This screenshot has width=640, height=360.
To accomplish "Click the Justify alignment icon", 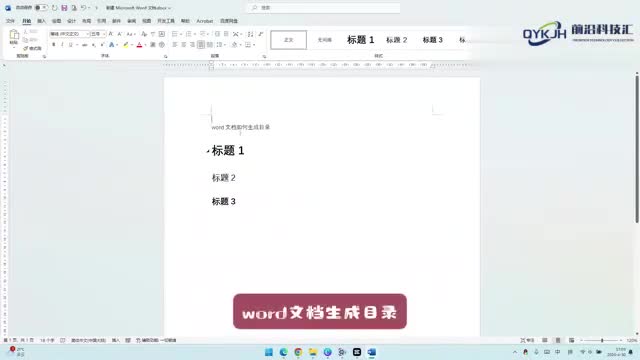I will [x=201, y=44].
